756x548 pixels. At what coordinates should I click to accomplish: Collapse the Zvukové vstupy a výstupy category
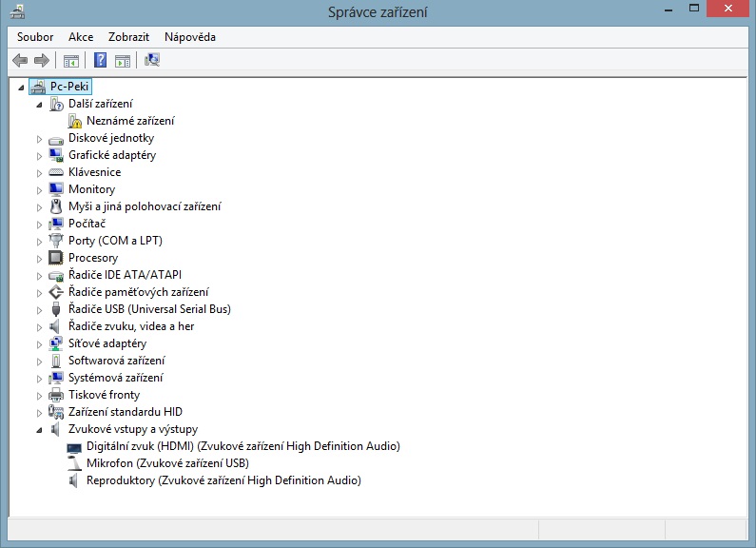point(39,430)
